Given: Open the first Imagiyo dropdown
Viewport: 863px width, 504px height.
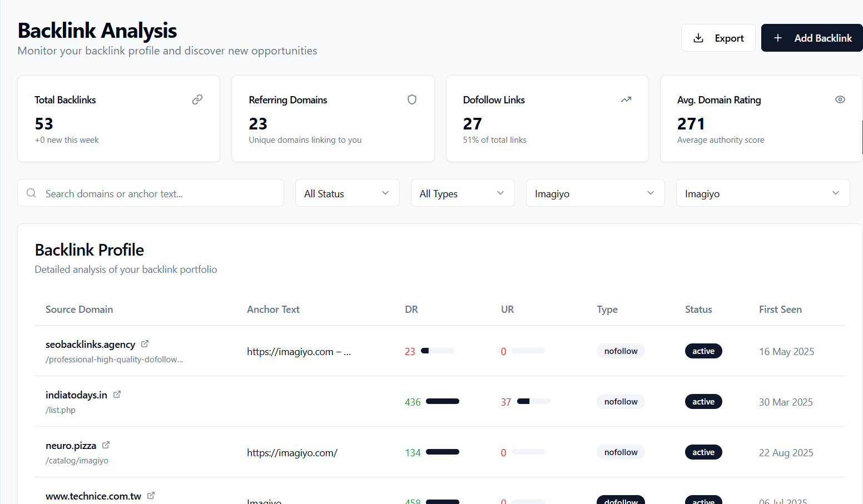Looking at the screenshot, I should pos(595,193).
